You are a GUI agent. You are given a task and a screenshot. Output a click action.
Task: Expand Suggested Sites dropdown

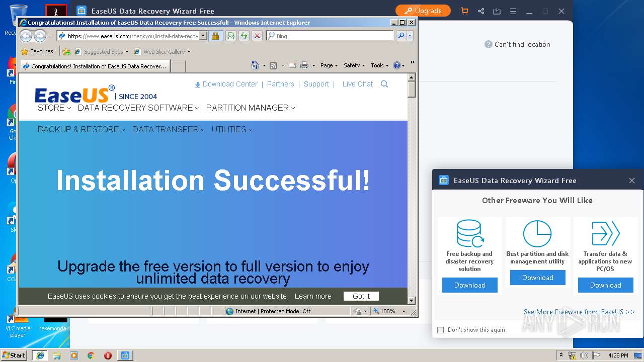[x=127, y=52]
